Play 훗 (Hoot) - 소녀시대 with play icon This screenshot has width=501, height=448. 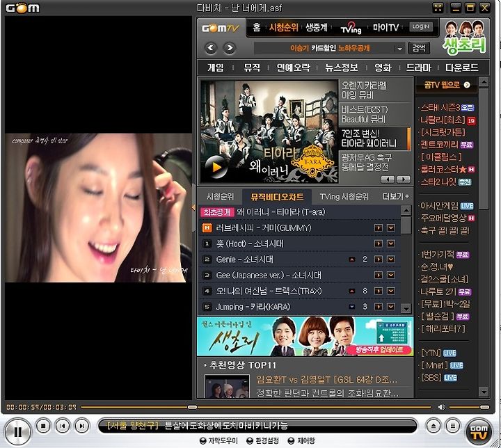coord(379,243)
